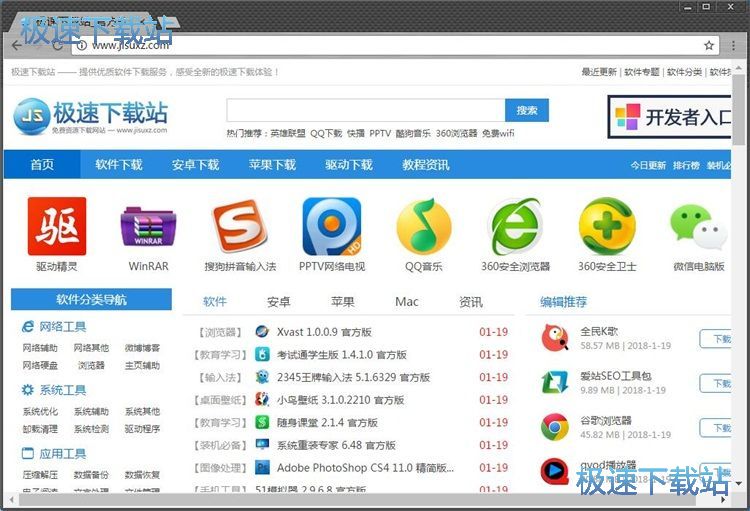Click the 系统重装专家 row icon
Image resolution: width=750 pixels, height=511 pixels.
262,444
